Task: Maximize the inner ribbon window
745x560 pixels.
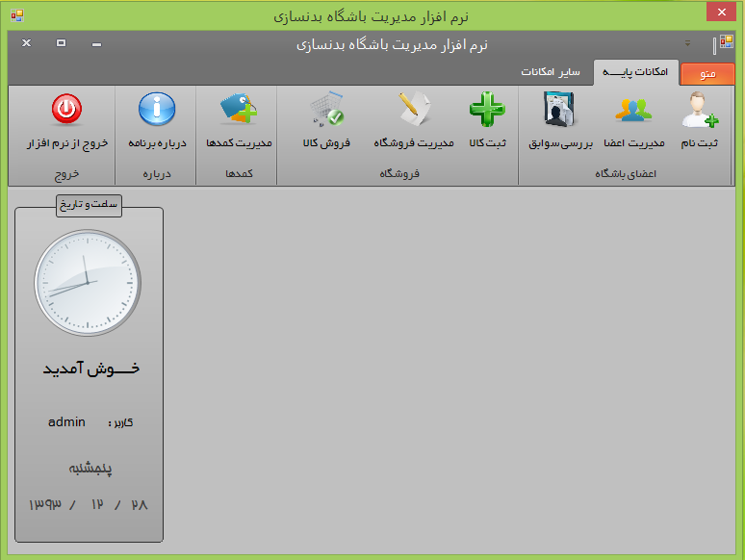Action: [x=62, y=43]
